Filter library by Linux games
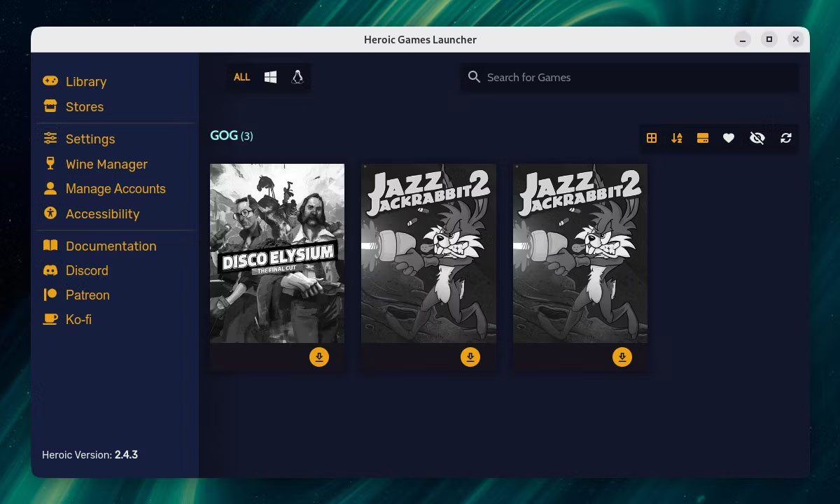840x504 pixels. (296, 77)
